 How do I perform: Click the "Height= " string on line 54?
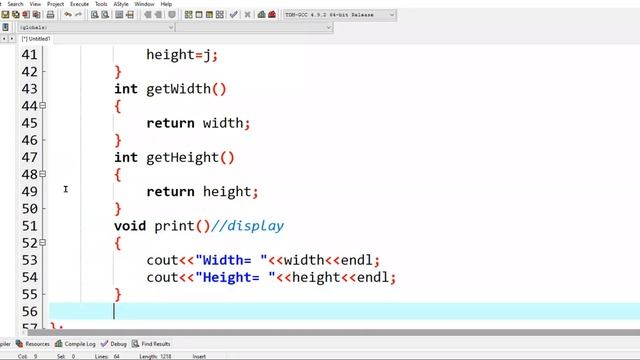[x=235, y=278]
